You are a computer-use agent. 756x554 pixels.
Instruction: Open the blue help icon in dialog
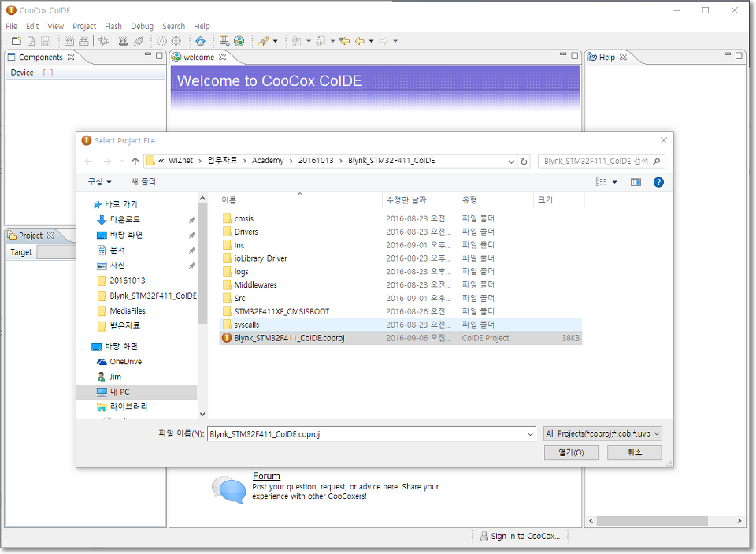click(658, 182)
